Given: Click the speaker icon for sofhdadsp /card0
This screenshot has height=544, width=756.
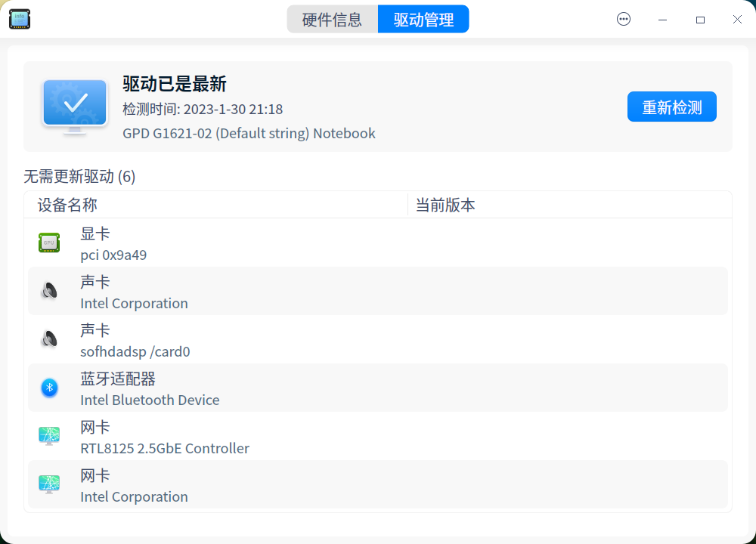Looking at the screenshot, I should [x=49, y=339].
